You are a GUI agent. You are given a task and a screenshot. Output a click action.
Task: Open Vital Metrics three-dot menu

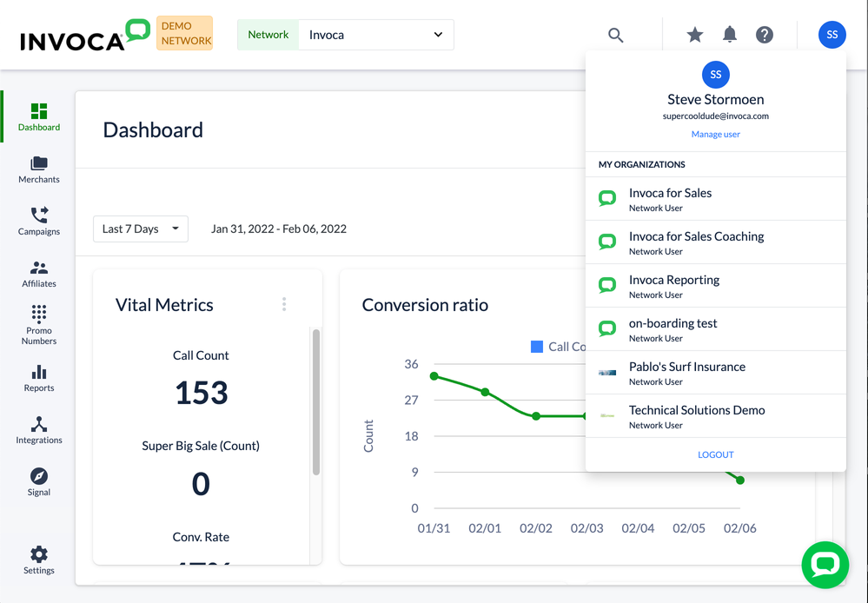click(284, 304)
